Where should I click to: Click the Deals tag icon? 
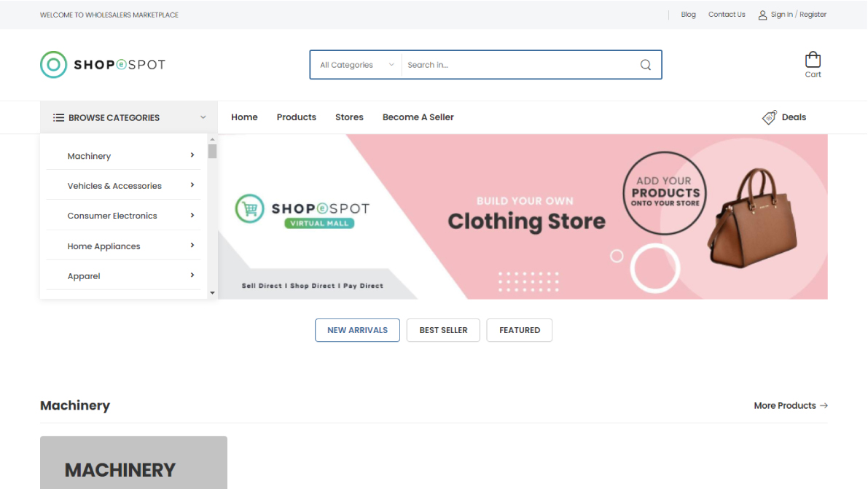point(769,117)
